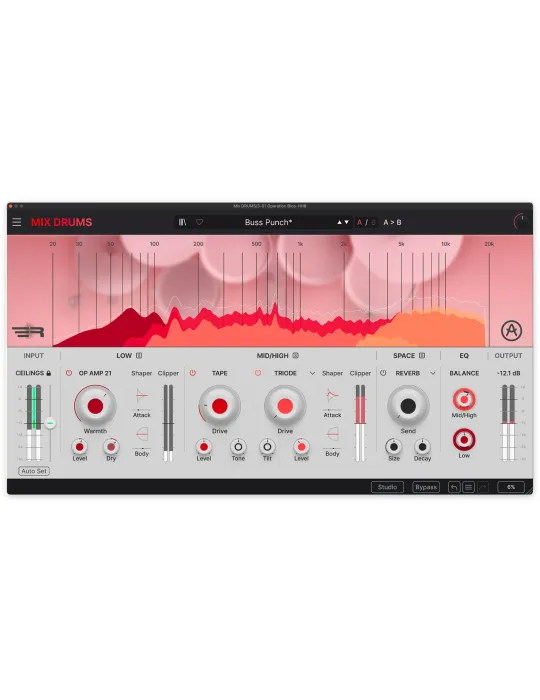Switch to state A
Viewport: 540px width, 700px height.
click(x=359, y=222)
